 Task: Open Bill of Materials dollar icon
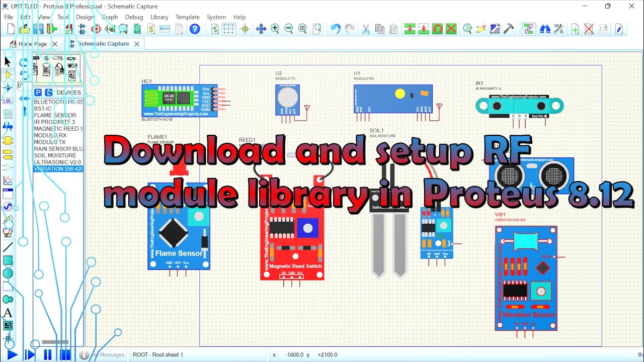pyautogui.click(x=151, y=29)
